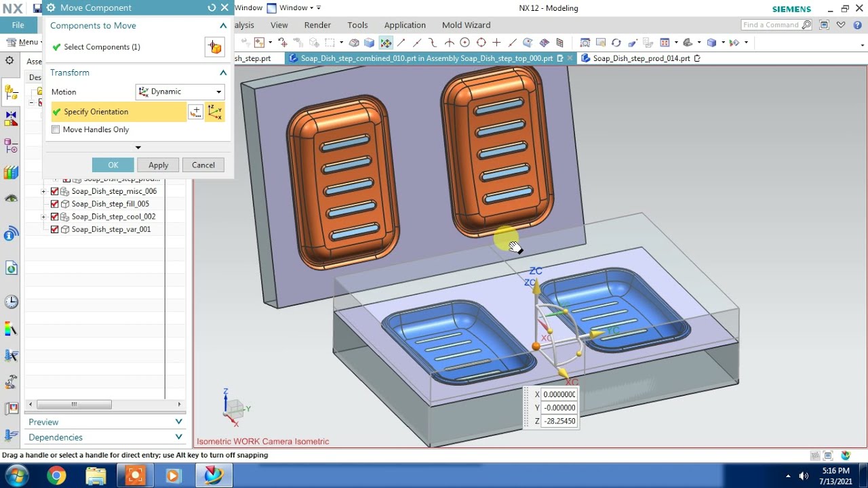868x488 pixels.
Task: Open the Motion Dynamic dropdown
Action: click(180, 91)
